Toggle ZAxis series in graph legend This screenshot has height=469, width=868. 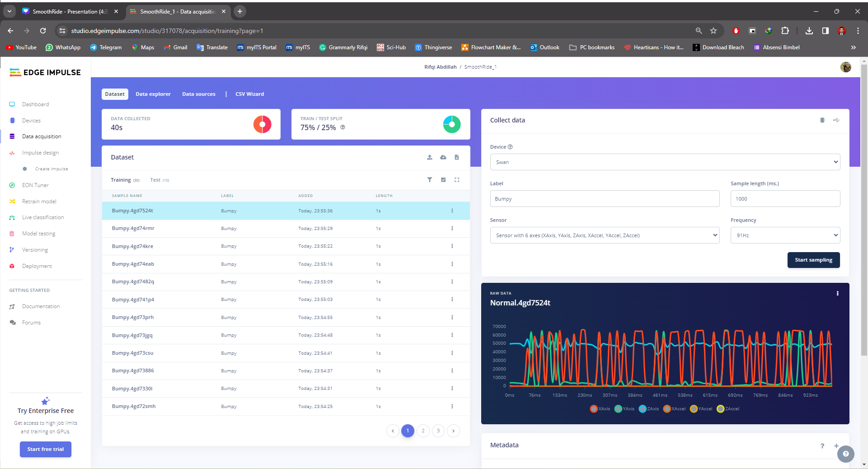coord(649,409)
